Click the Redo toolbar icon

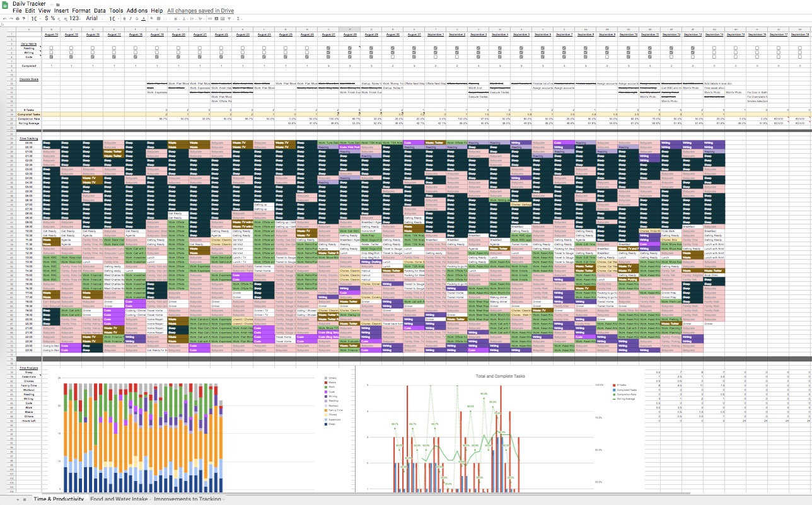point(11,18)
